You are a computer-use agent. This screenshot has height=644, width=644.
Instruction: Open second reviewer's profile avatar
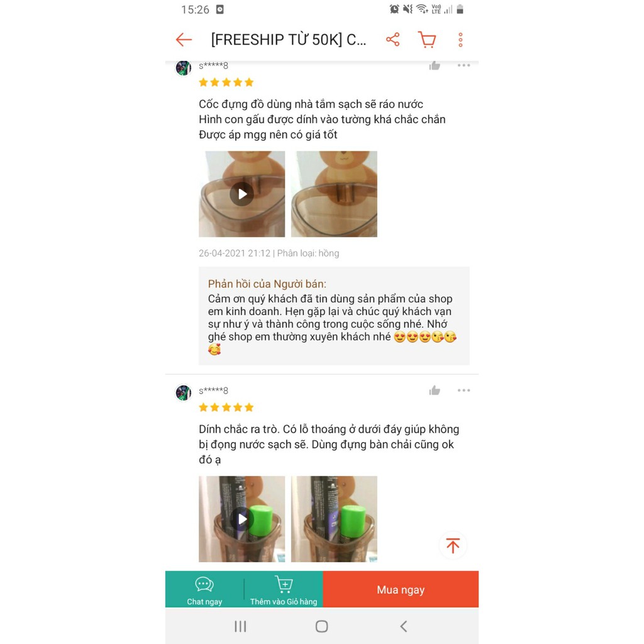184,392
